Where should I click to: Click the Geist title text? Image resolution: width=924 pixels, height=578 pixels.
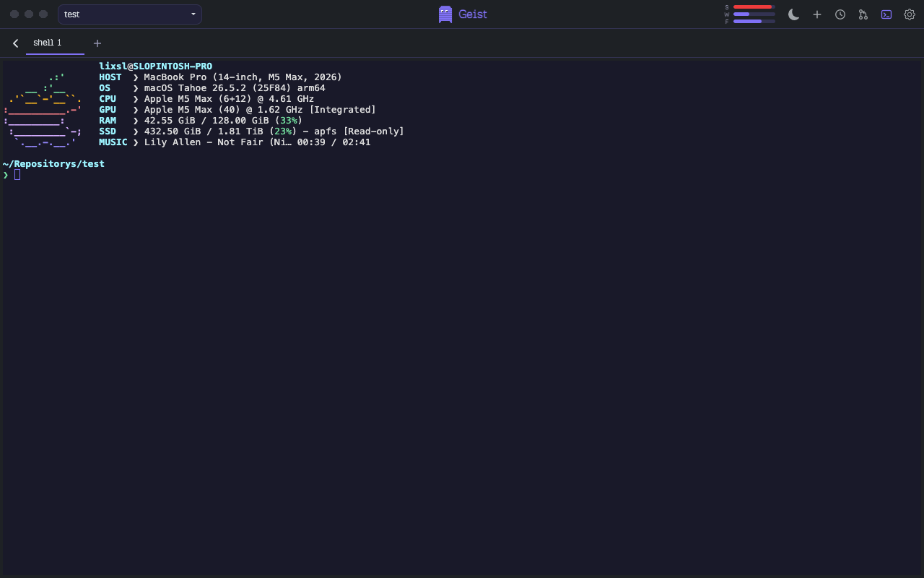(x=473, y=14)
